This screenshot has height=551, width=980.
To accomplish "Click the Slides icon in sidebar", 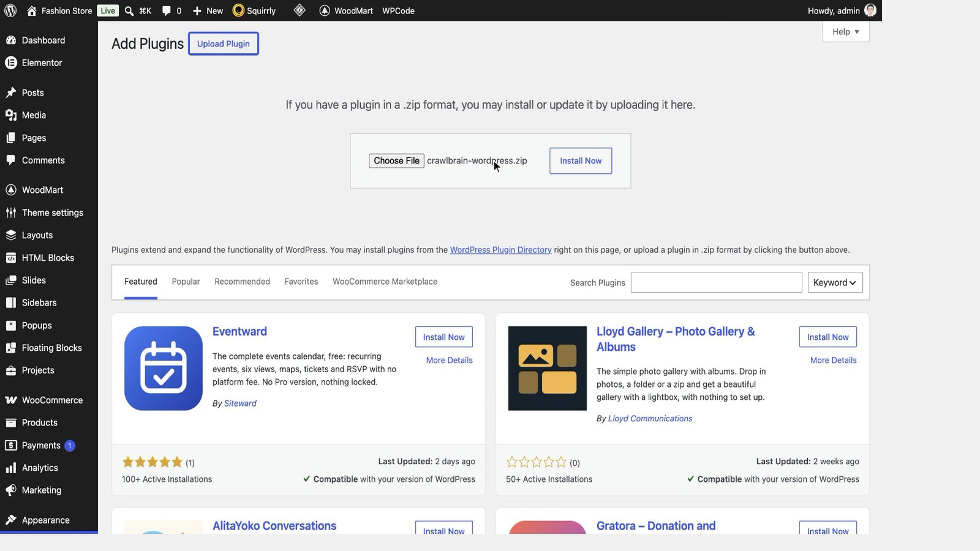I will pos(11,280).
